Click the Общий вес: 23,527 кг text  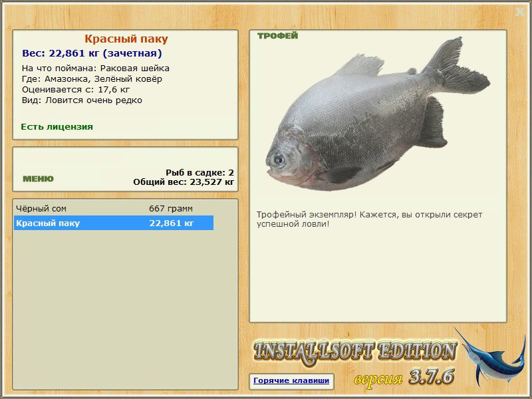(x=184, y=182)
